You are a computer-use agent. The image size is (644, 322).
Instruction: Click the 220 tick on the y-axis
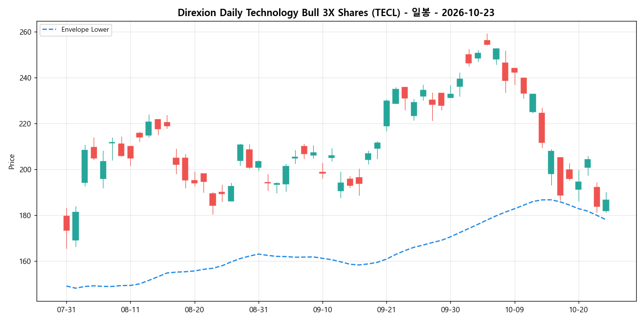pyautogui.click(x=26, y=124)
